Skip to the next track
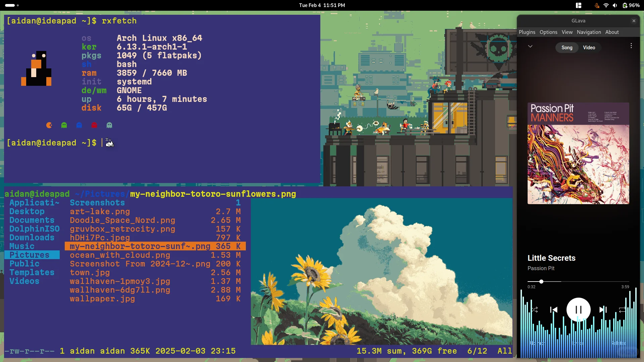This screenshot has height=362, width=644. click(603, 310)
